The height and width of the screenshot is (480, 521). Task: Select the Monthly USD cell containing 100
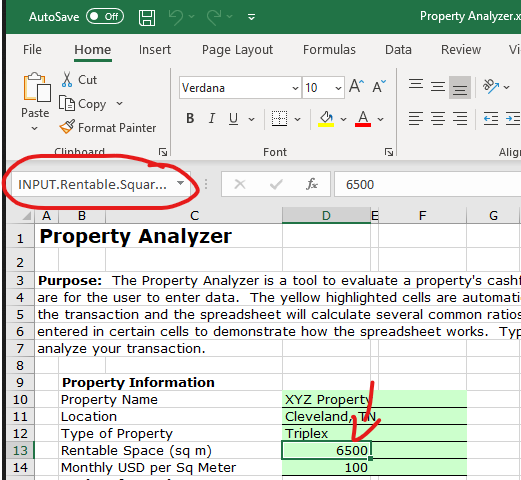pos(326,467)
